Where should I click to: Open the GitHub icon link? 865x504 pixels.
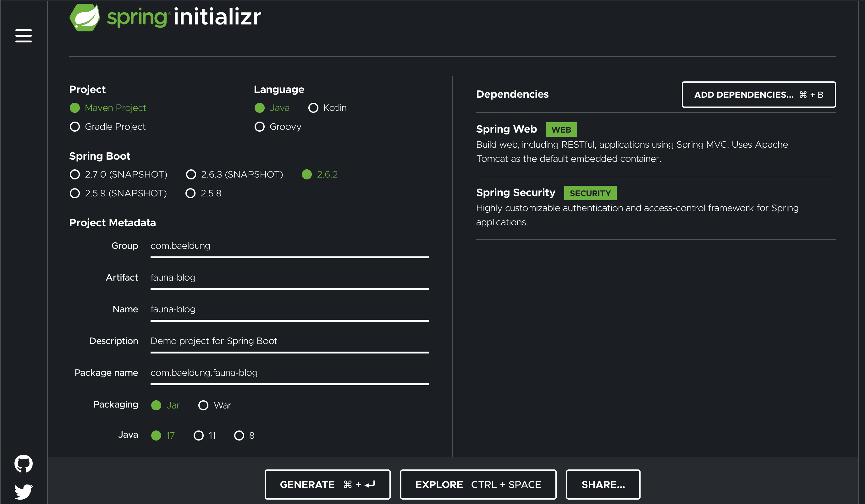(23, 463)
